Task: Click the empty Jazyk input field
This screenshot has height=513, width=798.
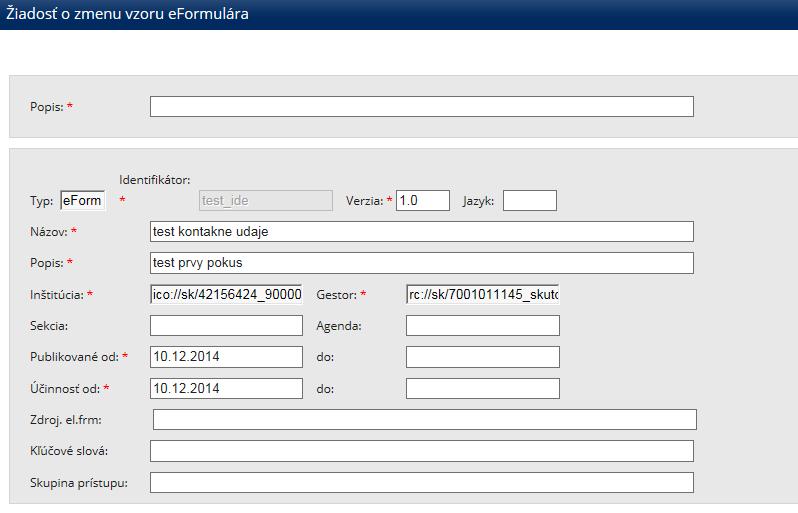Action: [530, 200]
